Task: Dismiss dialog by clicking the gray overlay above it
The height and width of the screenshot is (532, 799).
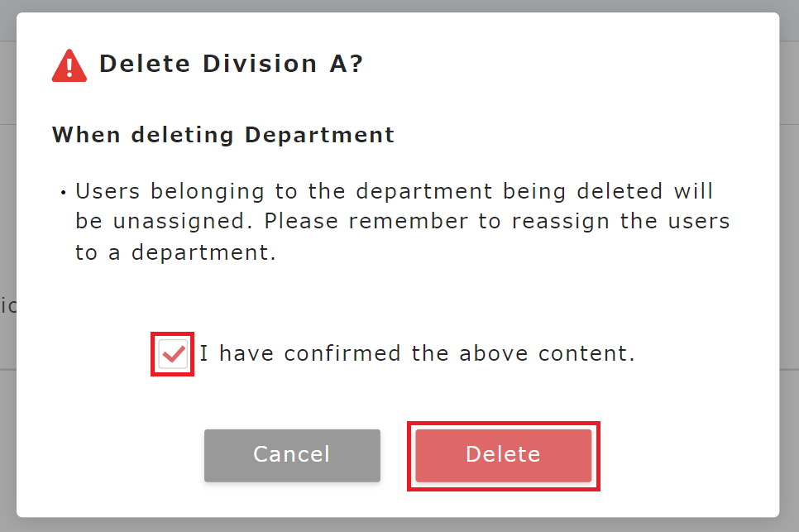Action: point(399,6)
